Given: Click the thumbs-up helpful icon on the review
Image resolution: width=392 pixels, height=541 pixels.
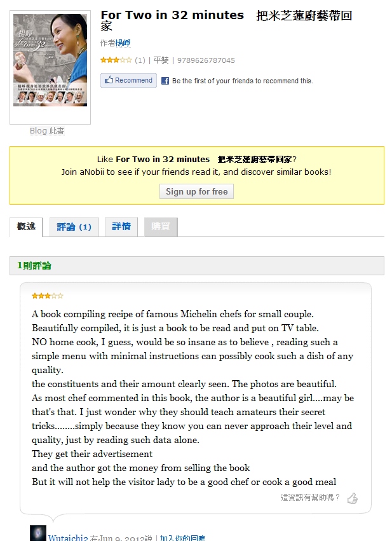Looking at the screenshot, I should point(352,498).
